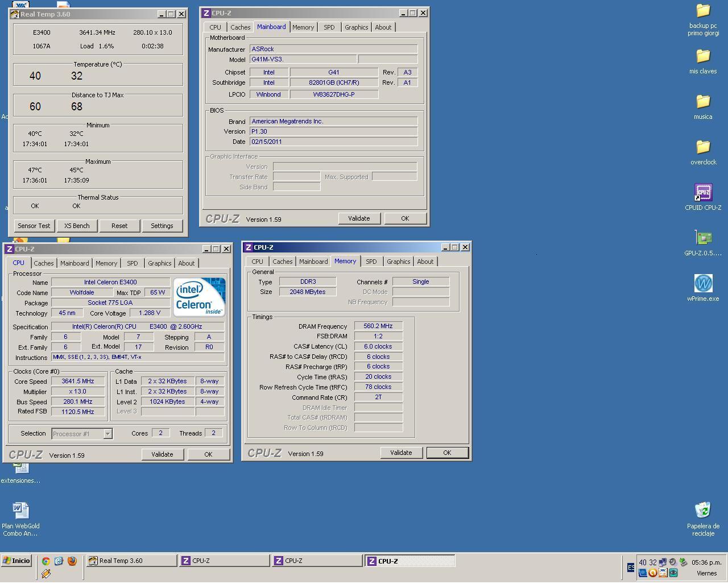This screenshot has height=584, width=728.
Task: Click the Bus Speed 280.1 MHz value
Action: point(78,401)
